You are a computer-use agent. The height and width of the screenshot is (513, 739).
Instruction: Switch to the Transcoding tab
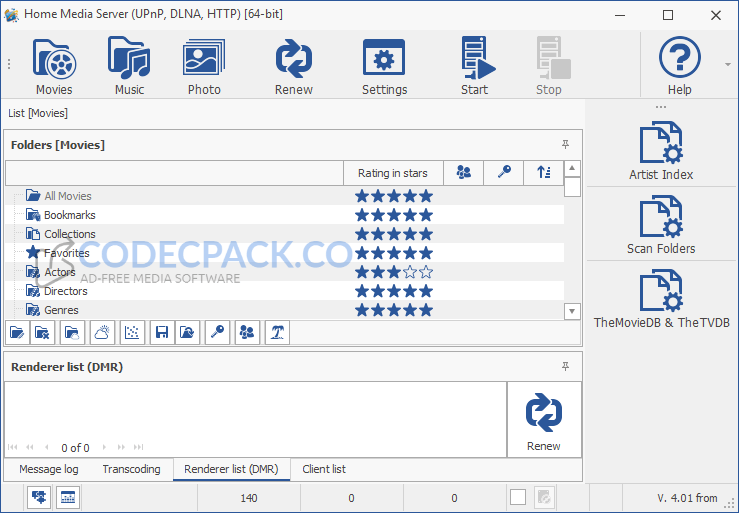(x=131, y=469)
